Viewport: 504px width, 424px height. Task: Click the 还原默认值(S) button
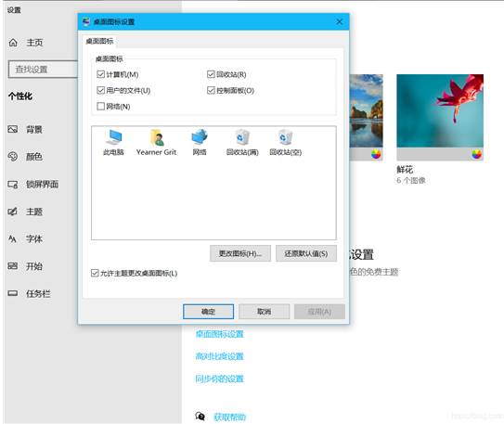[x=306, y=253]
